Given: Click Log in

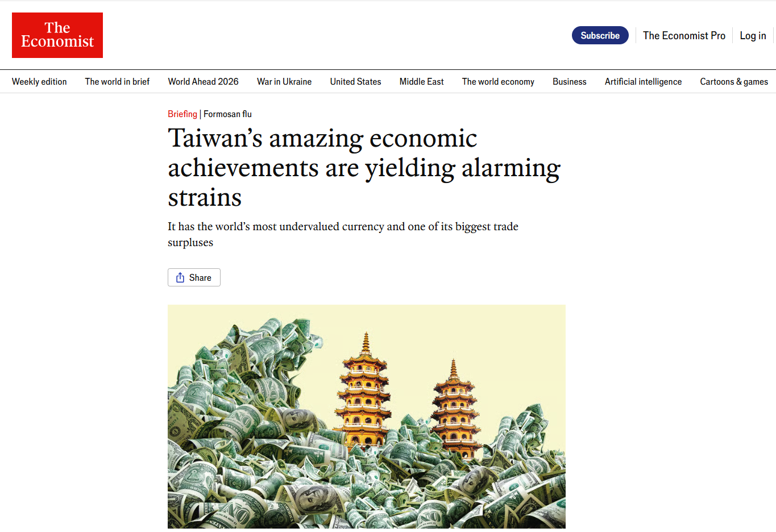Looking at the screenshot, I should click(x=753, y=36).
